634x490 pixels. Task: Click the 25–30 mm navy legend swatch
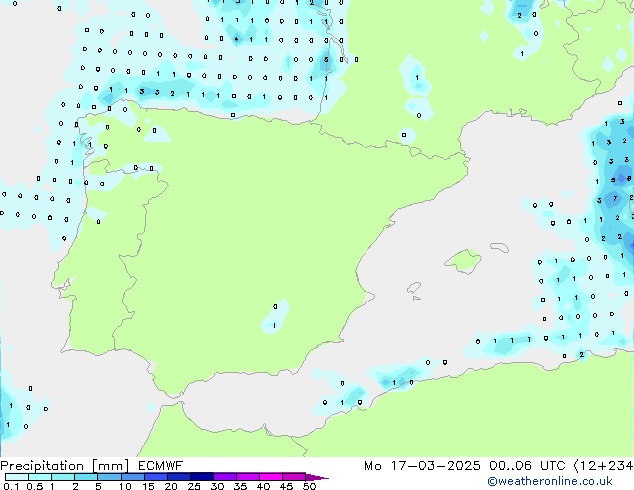(x=201, y=477)
